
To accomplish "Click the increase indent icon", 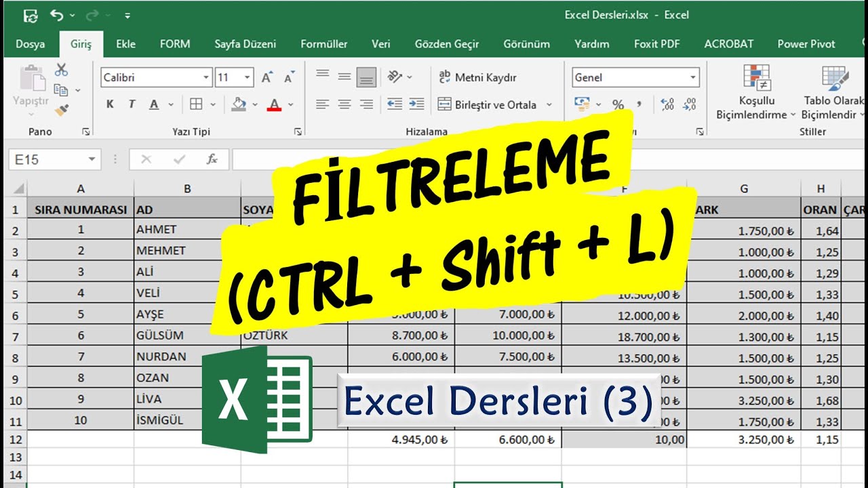I will click(x=416, y=104).
